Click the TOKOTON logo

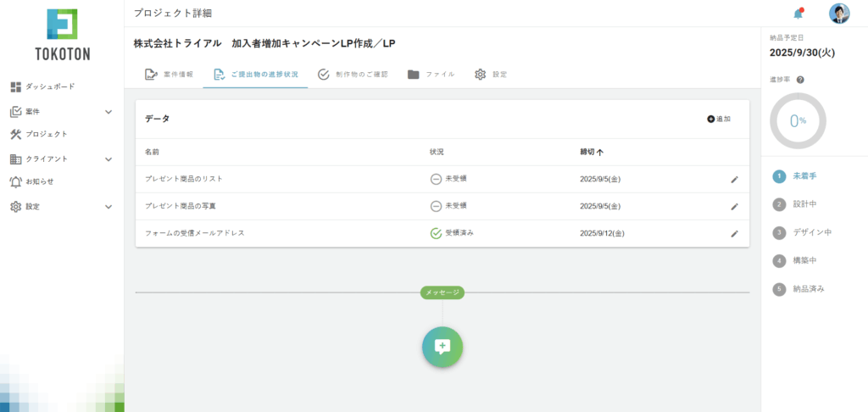pos(62,36)
